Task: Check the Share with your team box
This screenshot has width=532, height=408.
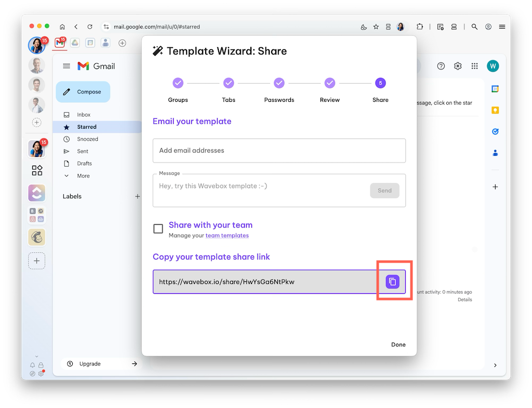Action: (x=158, y=229)
